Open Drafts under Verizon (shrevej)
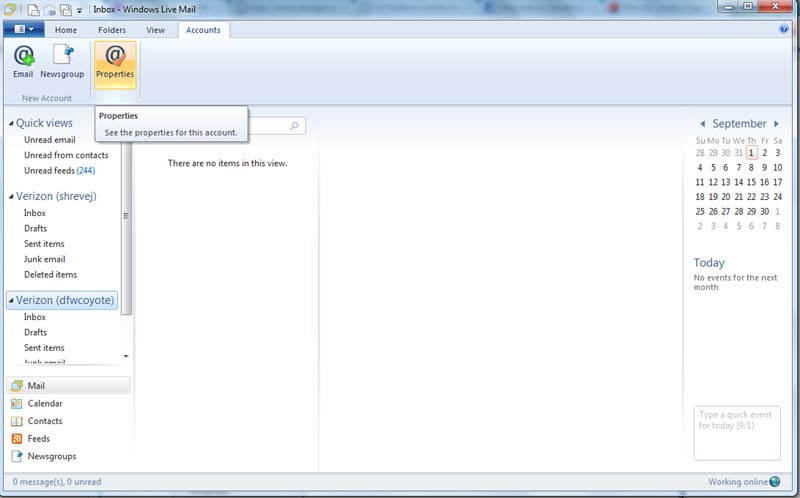Image resolution: width=800 pixels, height=498 pixels. click(35, 229)
